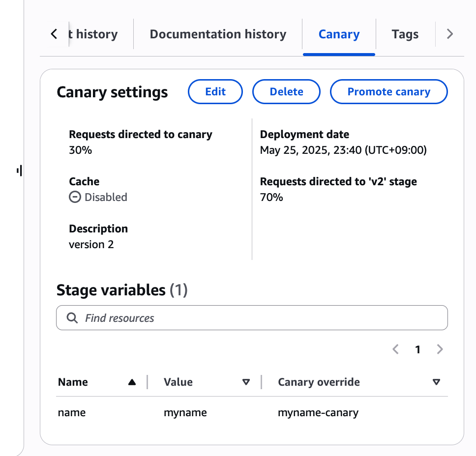This screenshot has height=456, width=476.
Task: Sort by Name column ascending arrow
Action: point(132,382)
